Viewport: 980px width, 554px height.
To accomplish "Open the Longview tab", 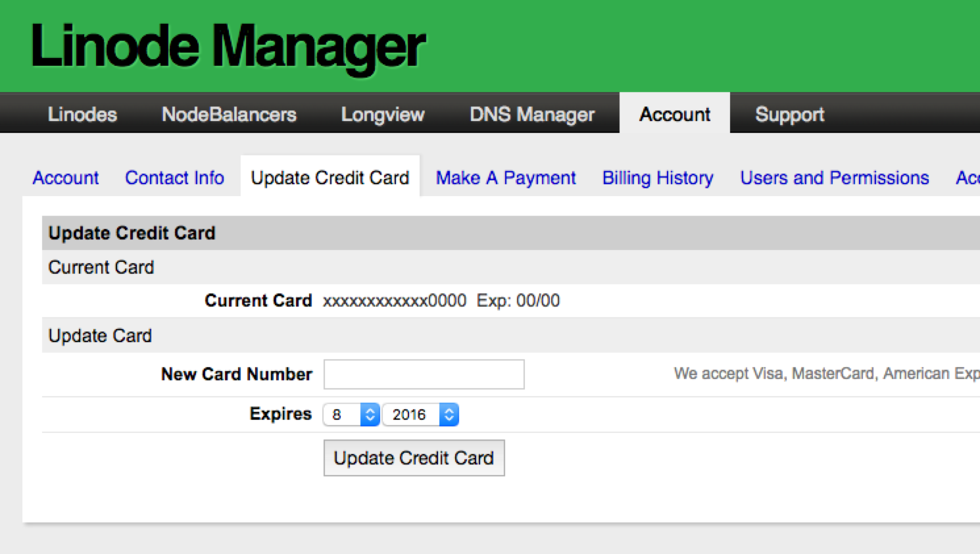I will tap(383, 114).
